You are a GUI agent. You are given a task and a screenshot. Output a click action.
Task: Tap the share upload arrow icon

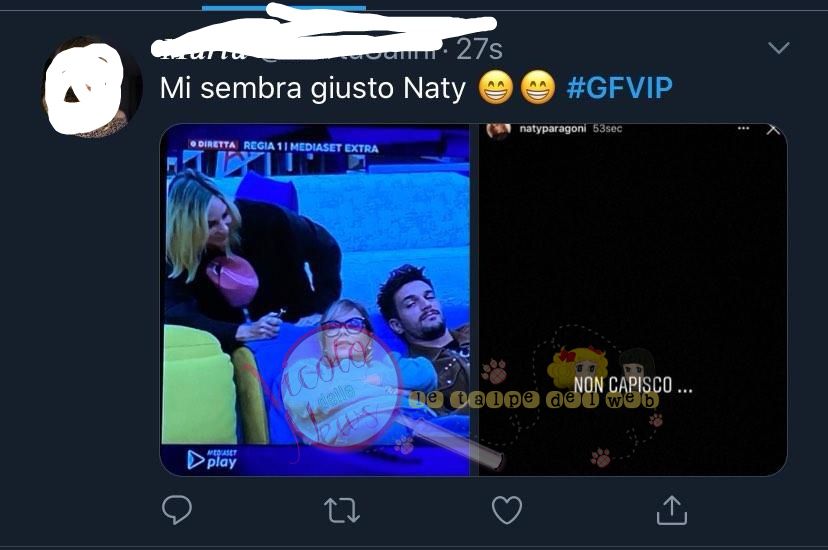click(672, 510)
